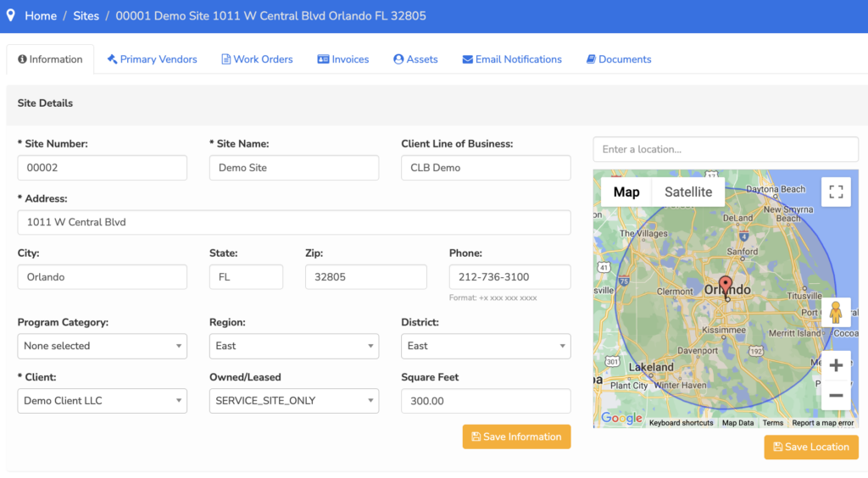The width and height of the screenshot is (868, 478).
Task: Click the 00001 Demo Site breadcrumb text
Action: pos(270,16)
